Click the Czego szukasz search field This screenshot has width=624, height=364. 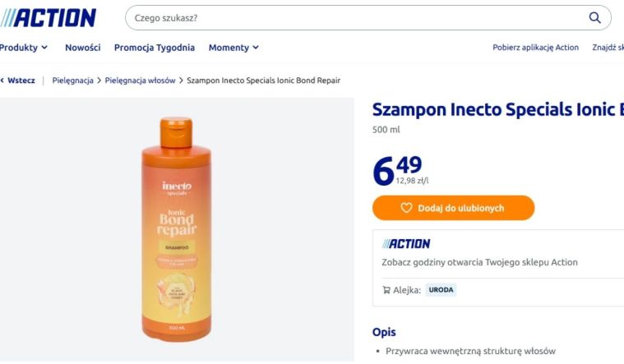[358, 18]
